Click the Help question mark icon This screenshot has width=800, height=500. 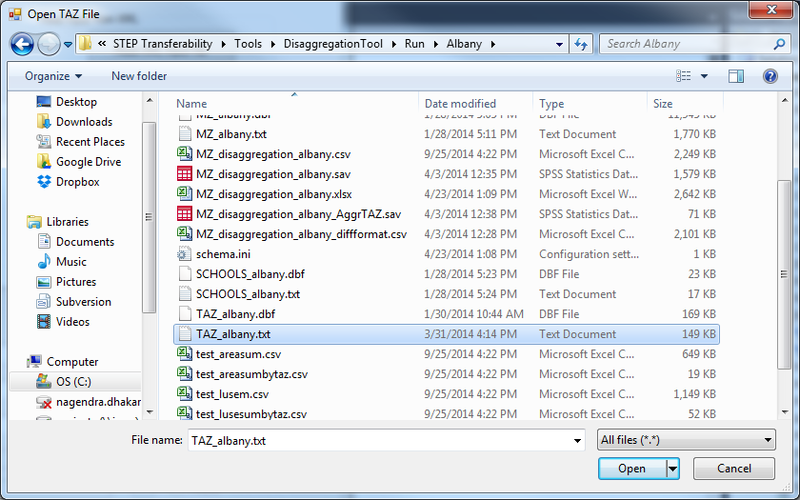pyautogui.click(x=770, y=76)
